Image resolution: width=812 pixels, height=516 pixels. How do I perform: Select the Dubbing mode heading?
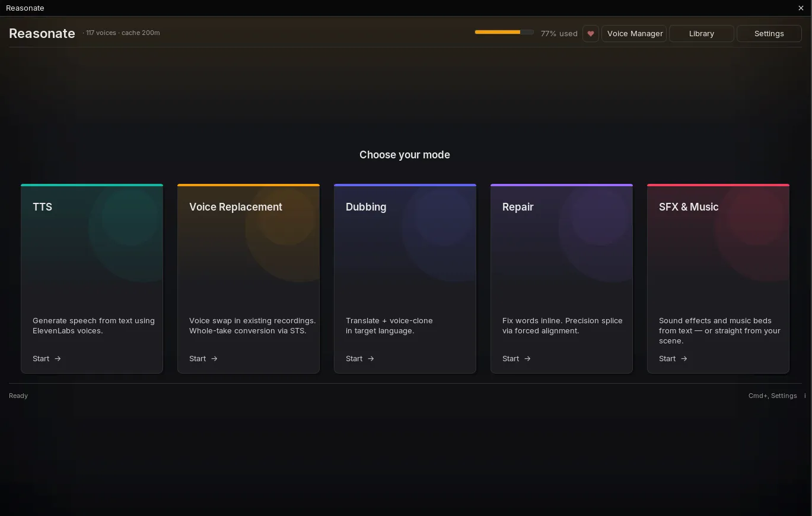point(366,207)
